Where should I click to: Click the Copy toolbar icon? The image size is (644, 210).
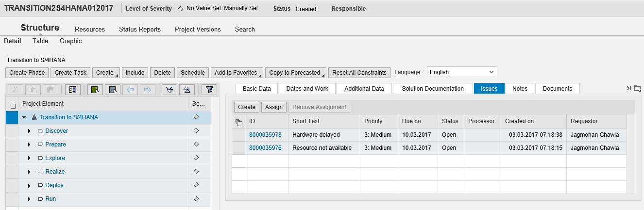tap(33, 90)
